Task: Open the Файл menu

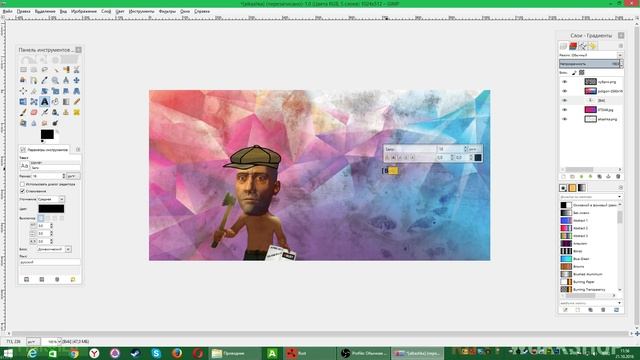Action: tap(7, 11)
